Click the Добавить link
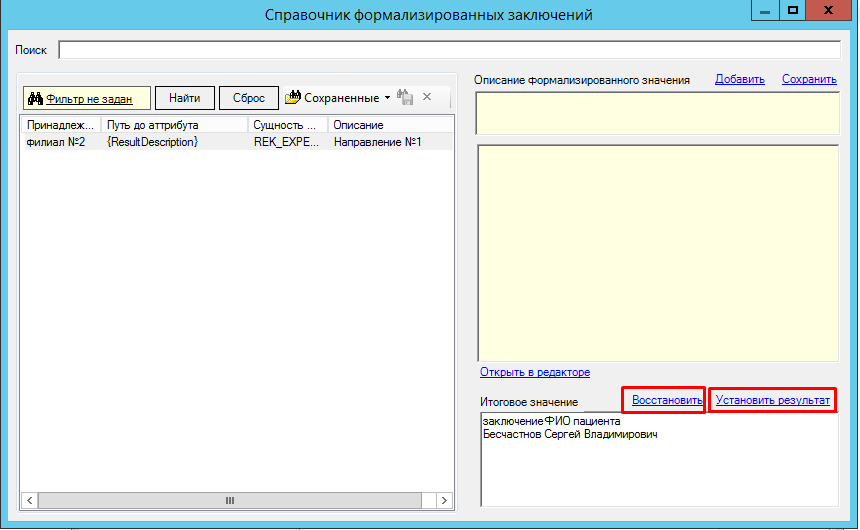The width and height of the screenshot is (860, 530). tap(739, 80)
